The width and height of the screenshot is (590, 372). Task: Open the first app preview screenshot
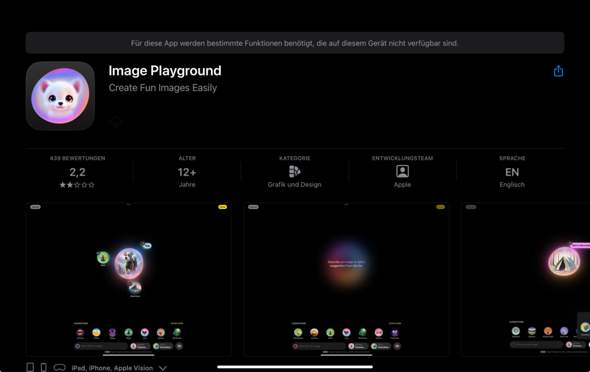point(128,279)
